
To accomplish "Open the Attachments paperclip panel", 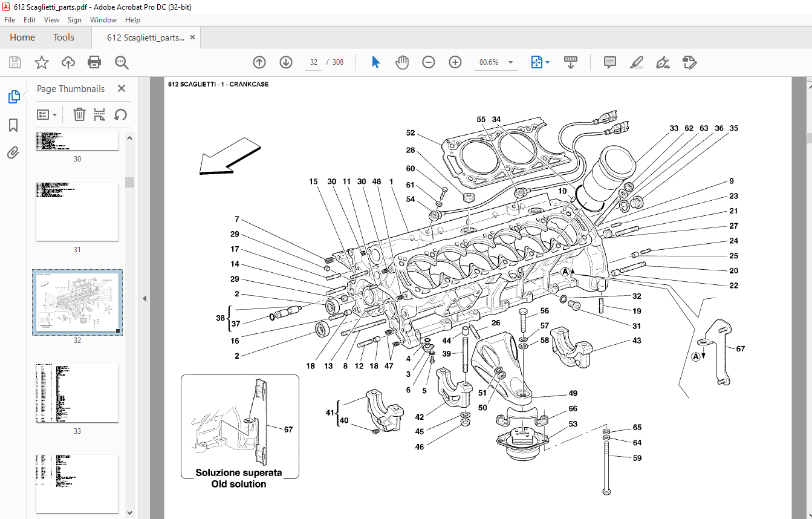I will pos(13,153).
